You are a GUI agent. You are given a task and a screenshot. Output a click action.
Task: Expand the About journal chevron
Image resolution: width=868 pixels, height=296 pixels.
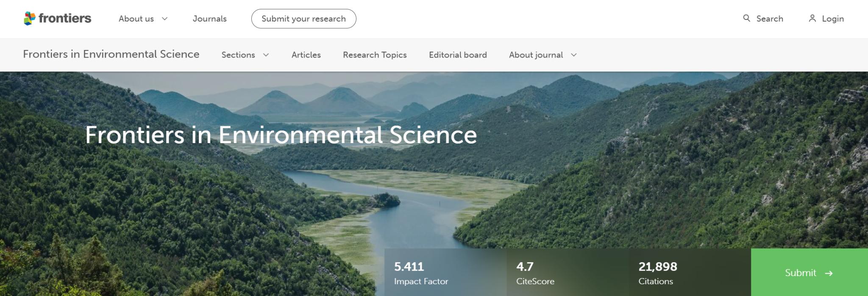pos(574,55)
